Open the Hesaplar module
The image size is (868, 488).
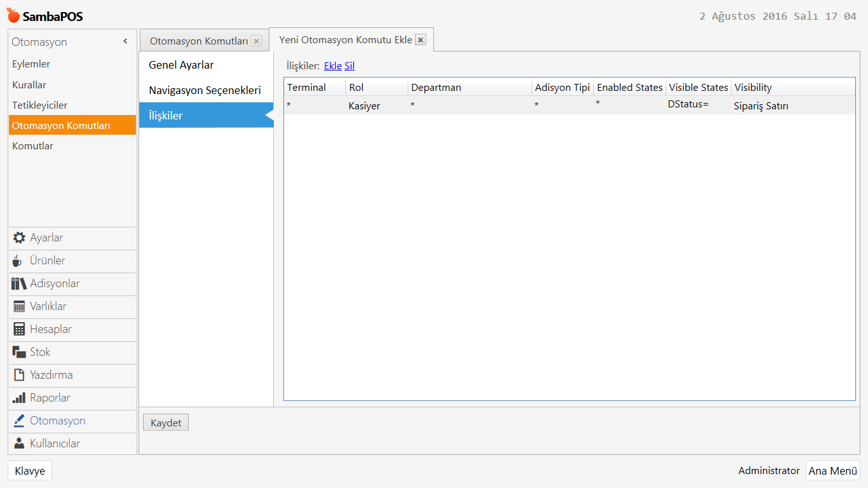pyautogui.click(x=72, y=329)
